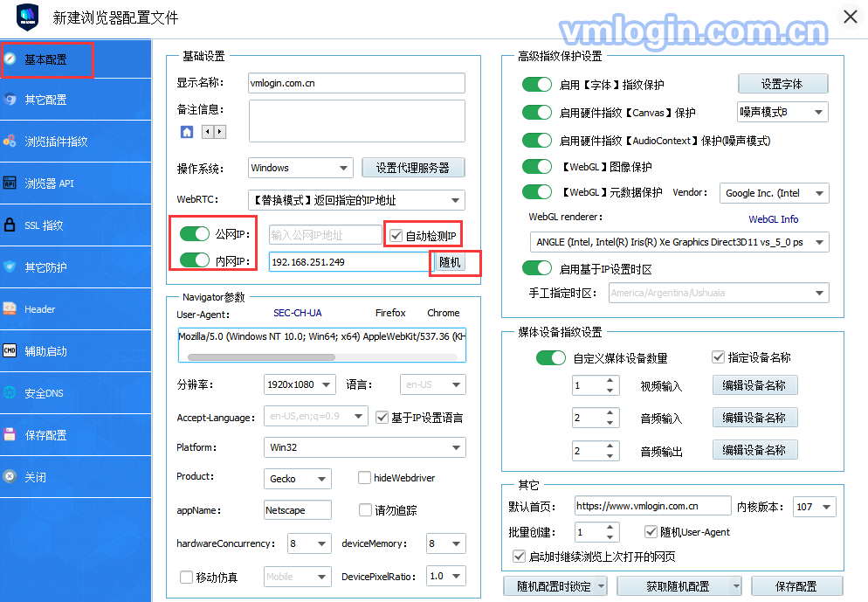Click the 保存配置 button at bottom right
Viewport: 868px width, 602px height.
click(796, 586)
